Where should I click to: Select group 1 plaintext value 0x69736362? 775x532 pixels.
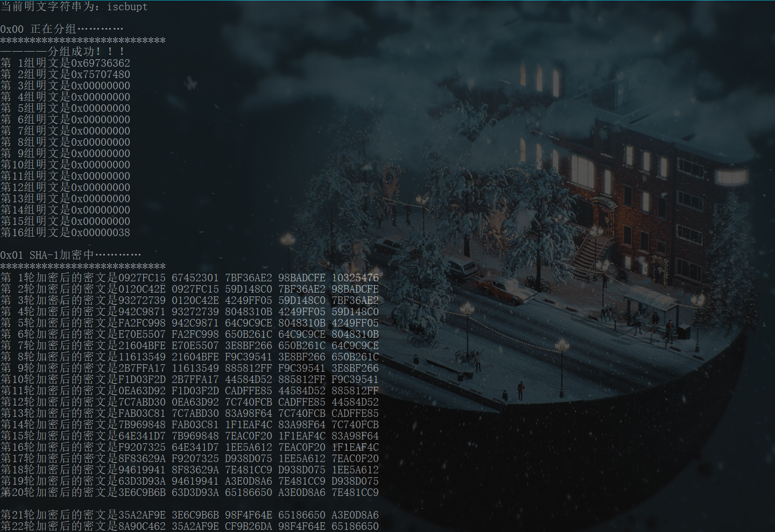(100, 62)
